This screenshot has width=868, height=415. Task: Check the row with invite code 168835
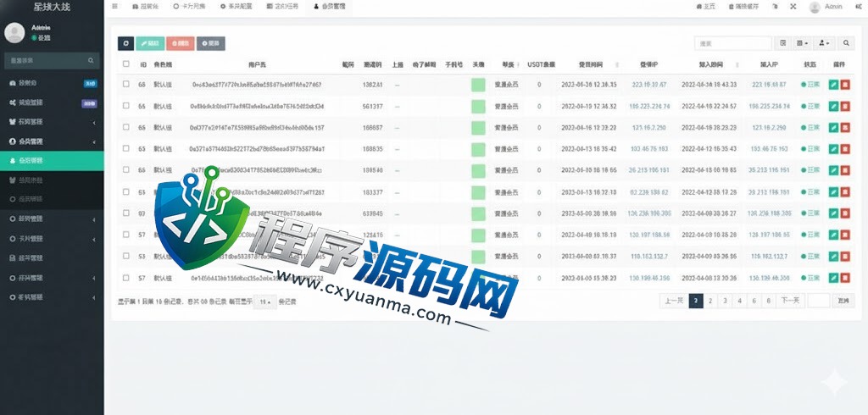click(x=126, y=148)
